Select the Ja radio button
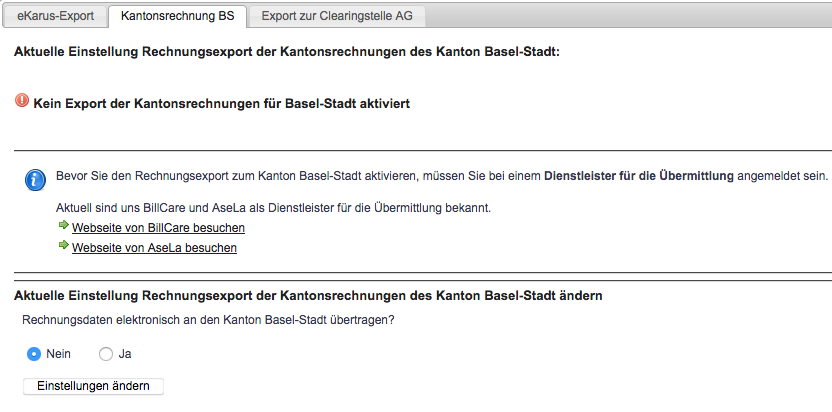 pos(106,354)
